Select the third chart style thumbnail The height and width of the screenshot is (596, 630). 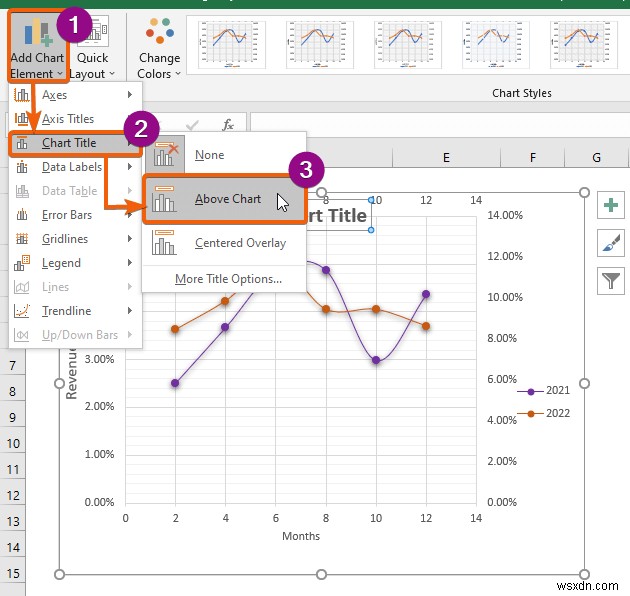[x=408, y=45]
